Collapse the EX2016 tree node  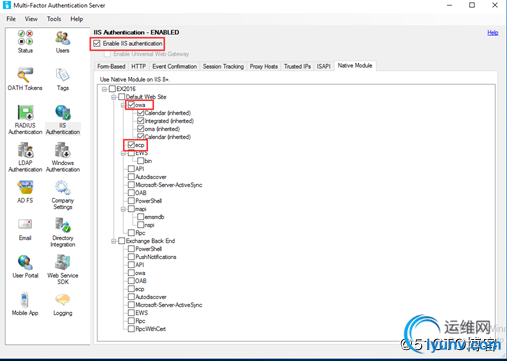point(104,89)
